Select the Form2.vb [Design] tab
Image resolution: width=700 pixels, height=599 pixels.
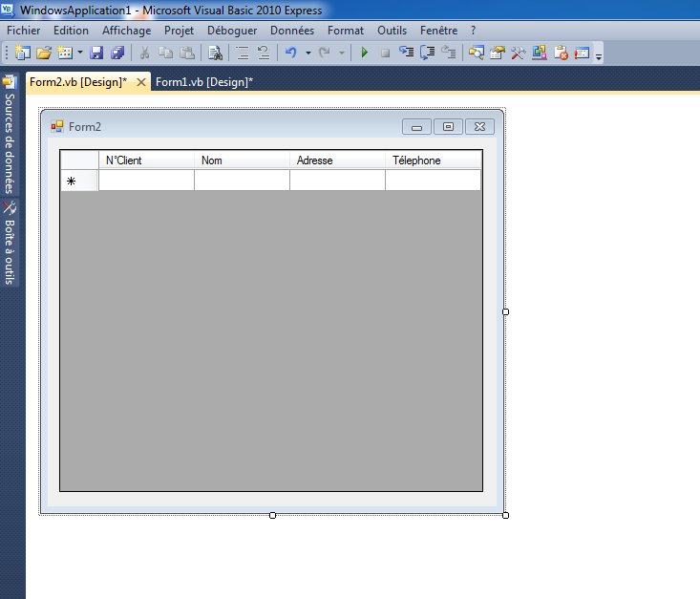click(x=78, y=82)
